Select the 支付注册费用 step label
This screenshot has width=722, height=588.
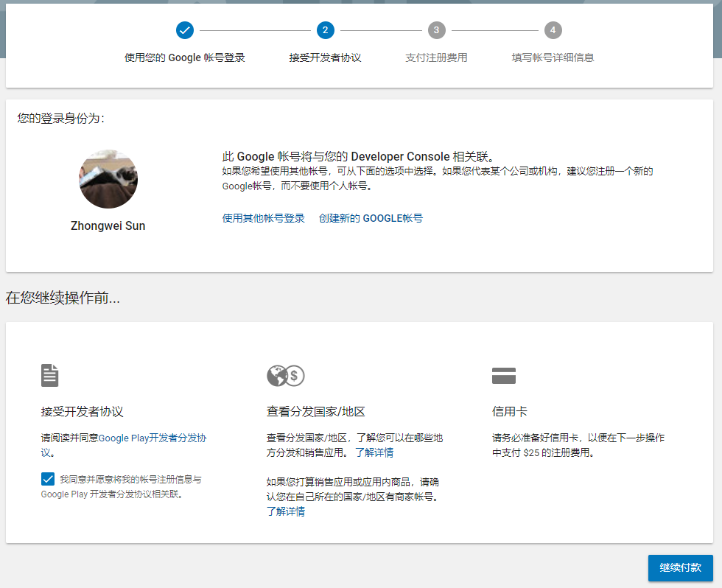pyautogui.click(x=436, y=57)
